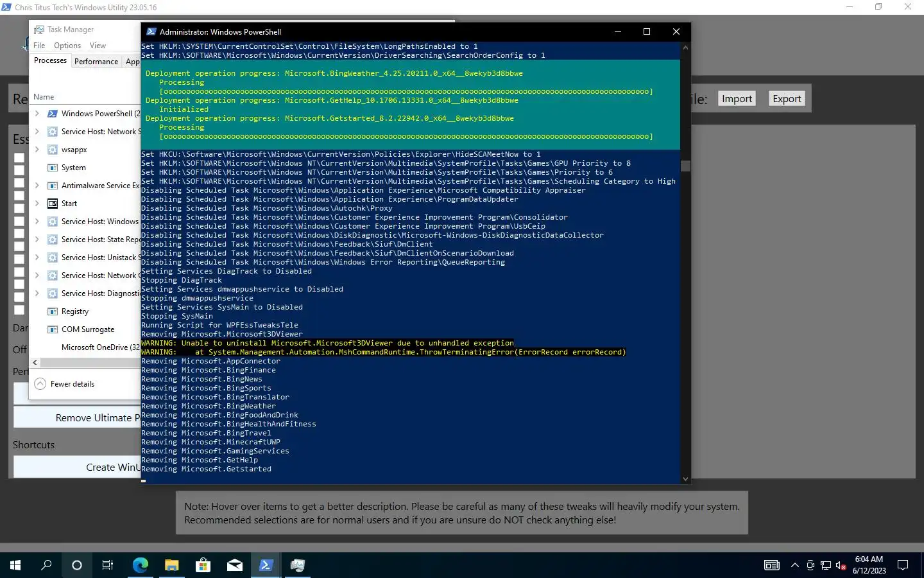Click the wsappx process gear icon

point(53,150)
